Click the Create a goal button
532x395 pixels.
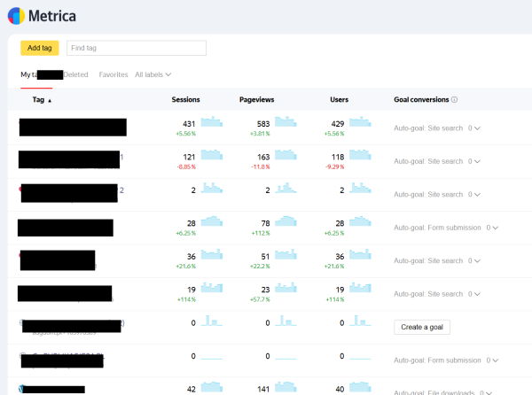tap(422, 327)
